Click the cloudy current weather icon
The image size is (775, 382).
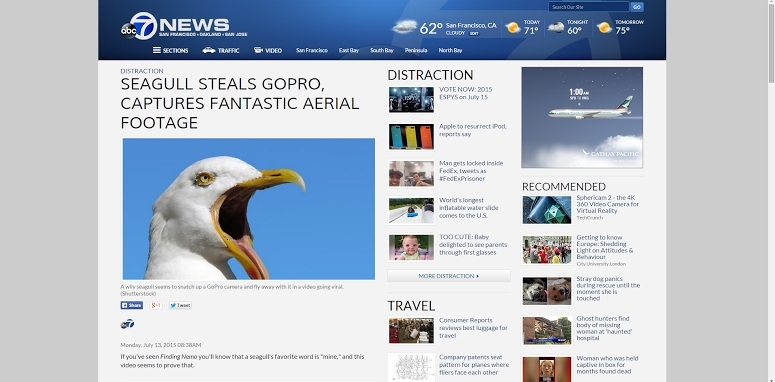[x=405, y=27]
